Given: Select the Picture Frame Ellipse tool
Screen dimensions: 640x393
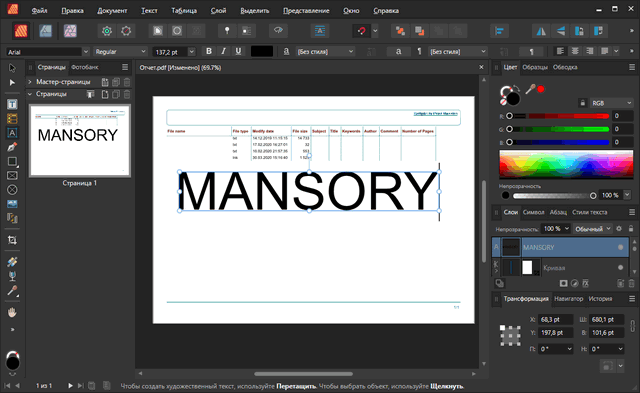Looking at the screenshot, I should point(12,190).
